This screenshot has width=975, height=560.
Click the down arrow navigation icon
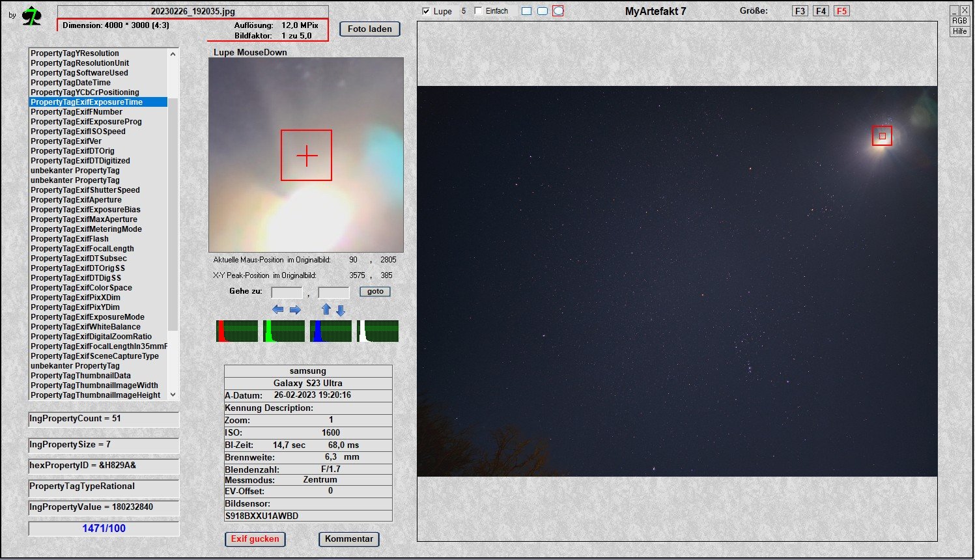point(340,311)
